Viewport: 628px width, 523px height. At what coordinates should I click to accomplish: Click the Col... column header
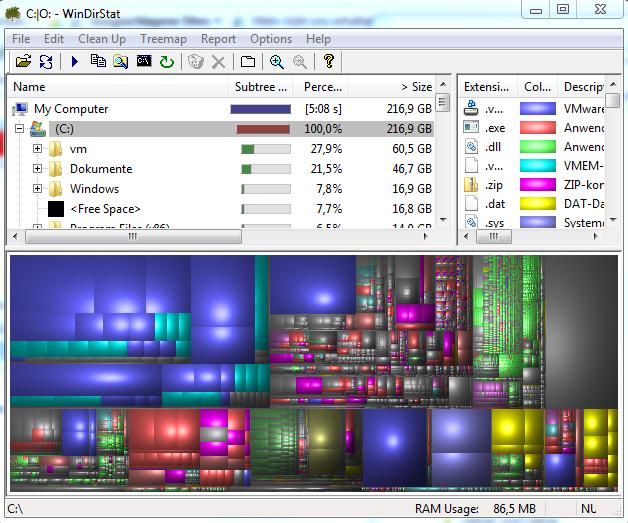(537, 86)
